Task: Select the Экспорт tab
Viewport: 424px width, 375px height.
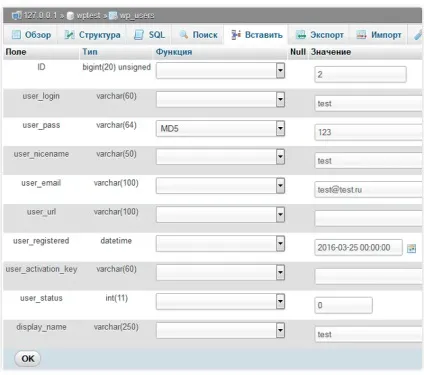Action: click(x=320, y=35)
